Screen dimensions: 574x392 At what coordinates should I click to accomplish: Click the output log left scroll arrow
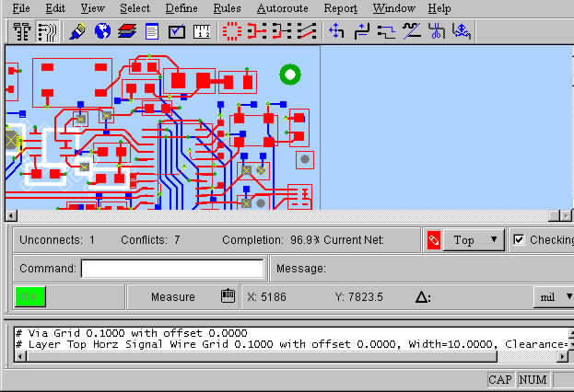pos(20,356)
